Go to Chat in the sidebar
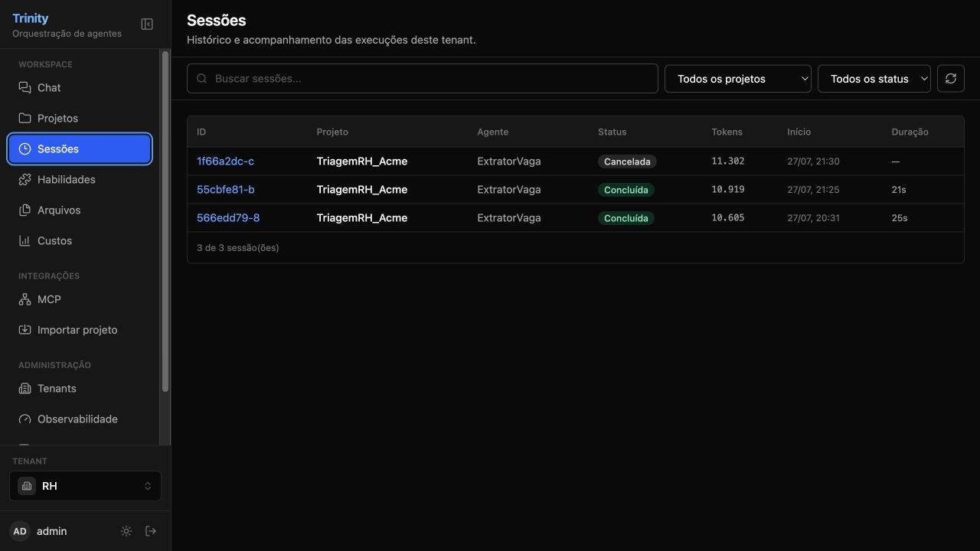This screenshot has height=551, width=980. point(80,88)
